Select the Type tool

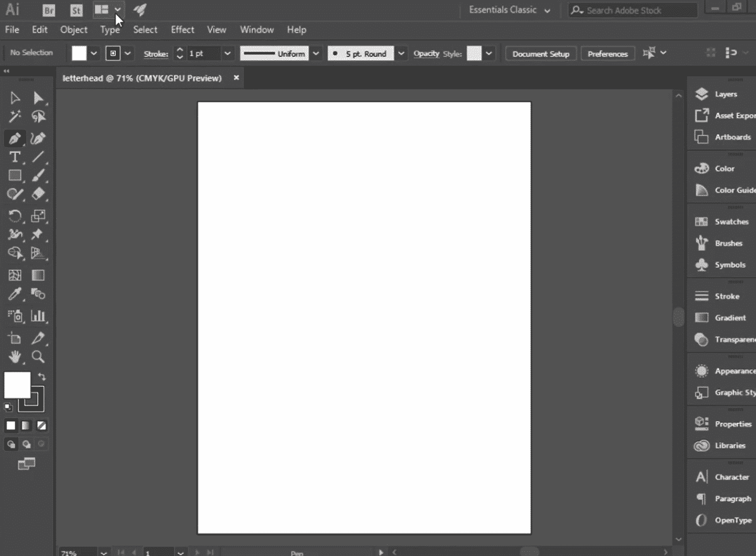point(15,157)
